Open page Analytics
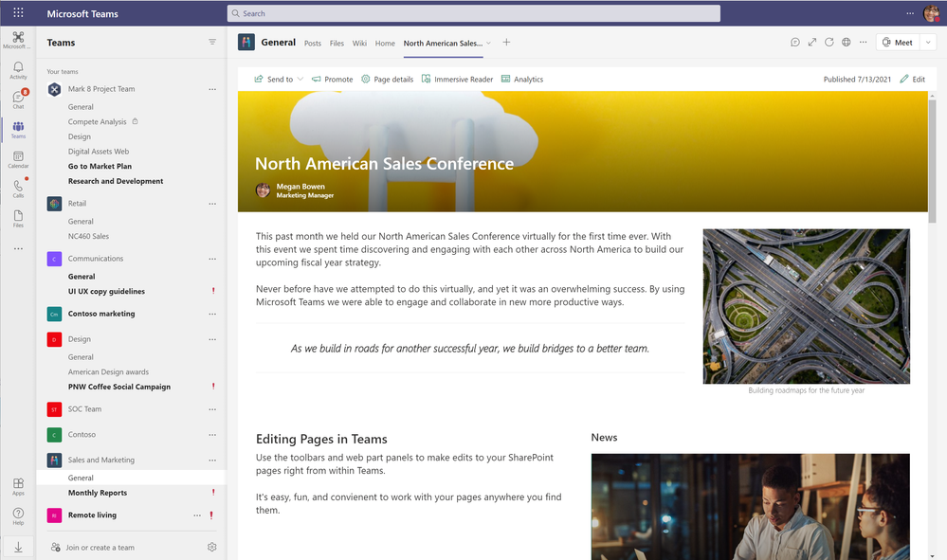The height and width of the screenshot is (560, 947). click(522, 79)
